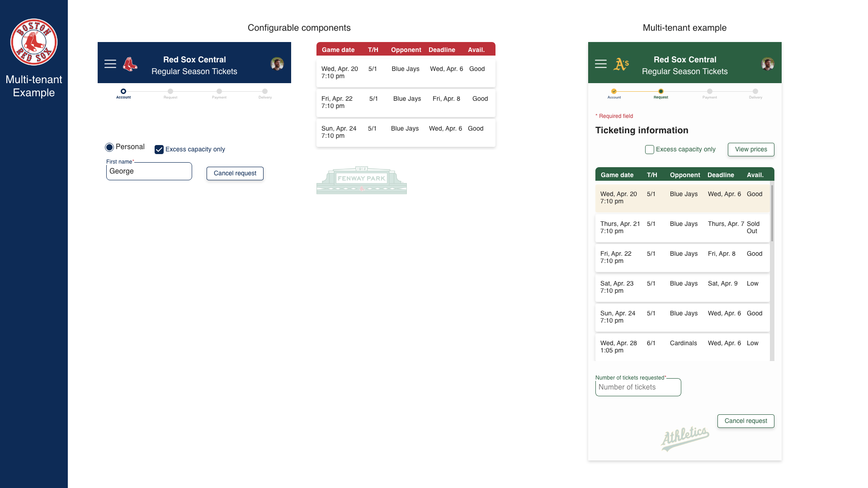The height and width of the screenshot is (488, 868).
Task: Uncheck the checked Excess capacity only box
Action: pos(159,150)
